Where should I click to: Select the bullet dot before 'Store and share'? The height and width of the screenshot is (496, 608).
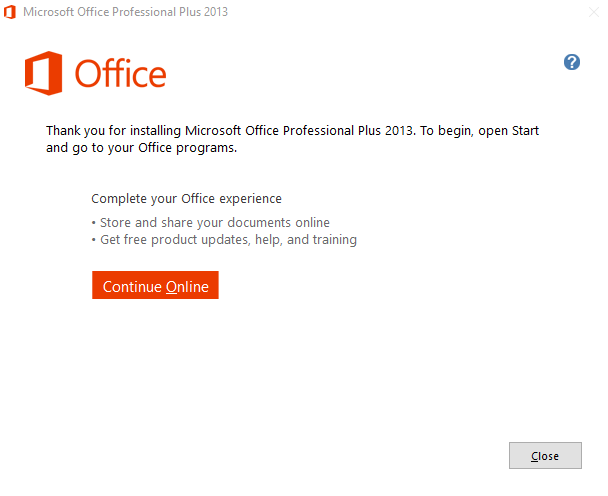93,223
